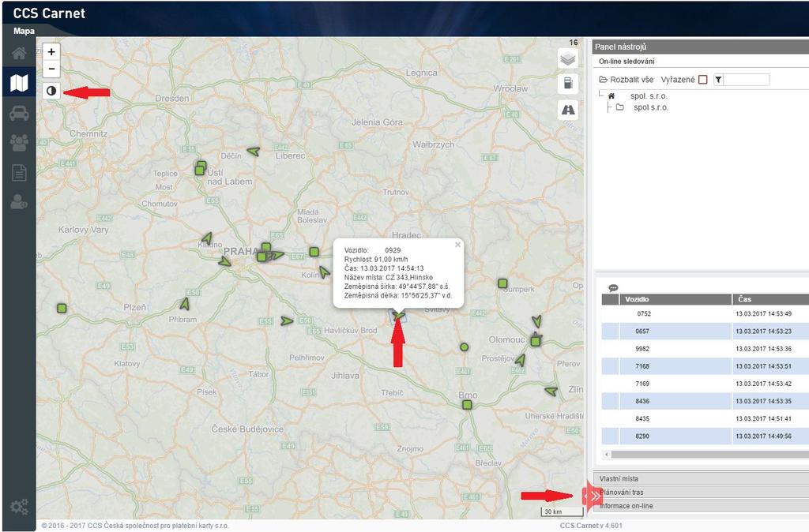Click time cell 13.03.2017 14:49:56

tap(764, 436)
